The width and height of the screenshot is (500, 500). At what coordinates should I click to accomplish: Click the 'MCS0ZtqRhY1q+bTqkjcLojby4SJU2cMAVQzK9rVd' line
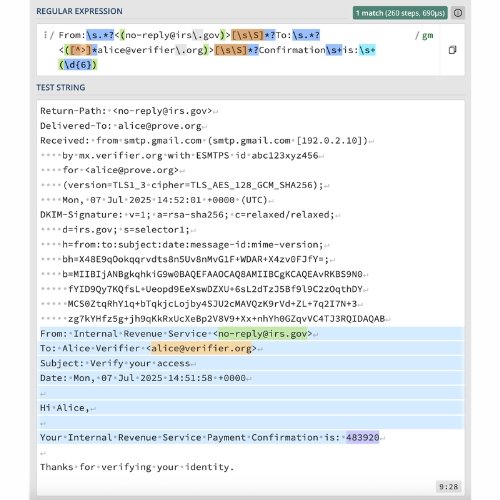click(212, 304)
